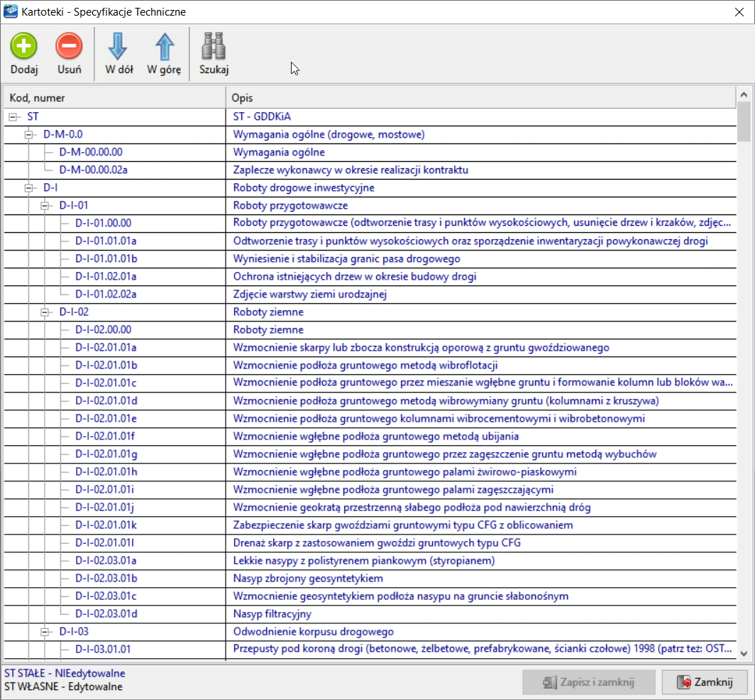
Task: Select tree item D-I-01.01.01b
Action: tap(106, 258)
